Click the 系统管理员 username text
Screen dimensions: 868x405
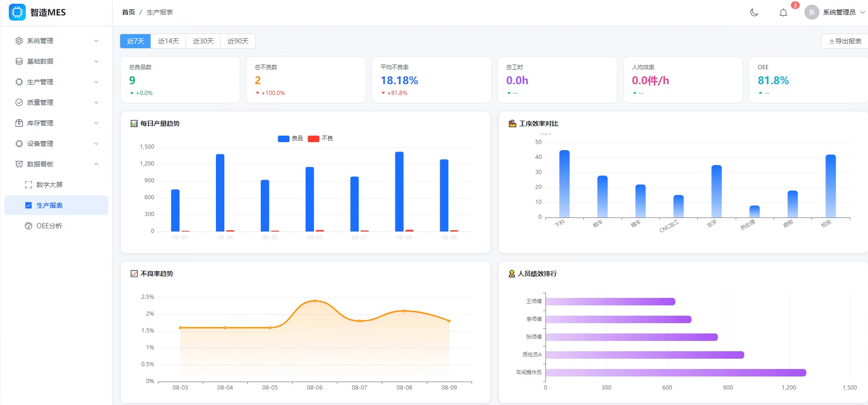tap(839, 13)
